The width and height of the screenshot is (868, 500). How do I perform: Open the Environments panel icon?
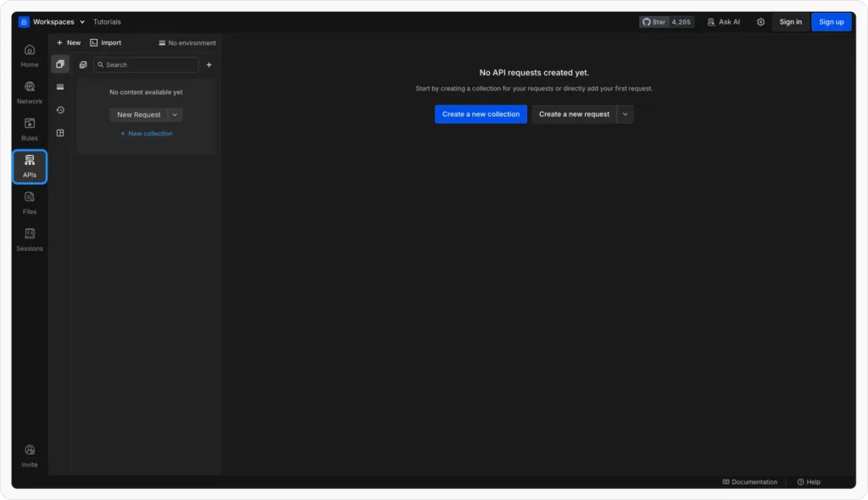click(59, 86)
